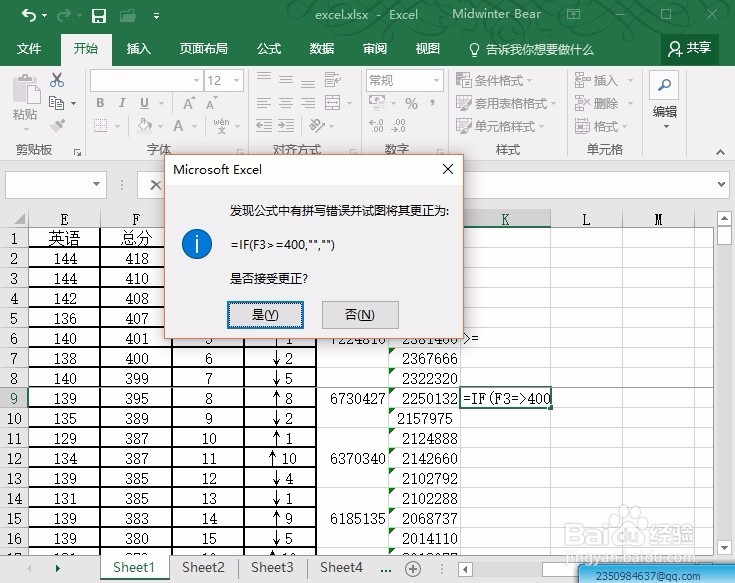Image resolution: width=735 pixels, height=583 pixels.
Task: Toggle Underline formatting
Action: pyautogui.click(x=144, y=103)
